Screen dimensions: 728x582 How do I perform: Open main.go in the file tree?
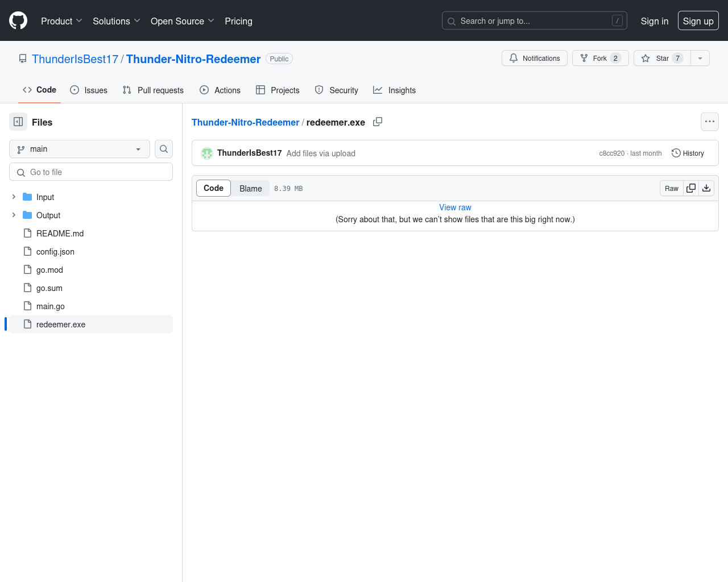coord(51,306)
